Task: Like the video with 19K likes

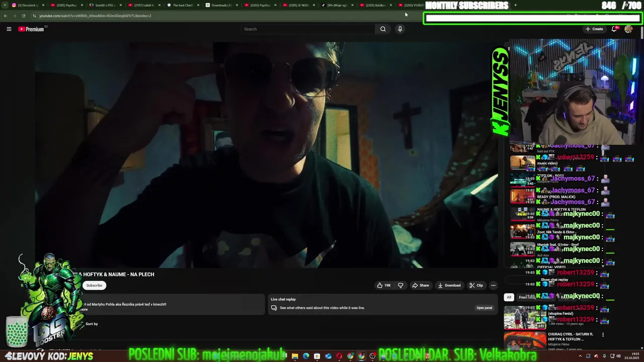Action: (384, 286)
